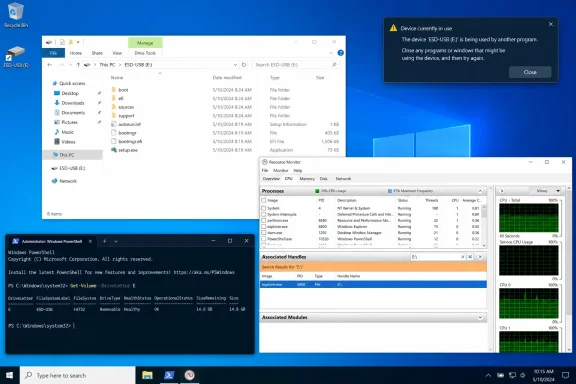Collapse the Processes section in Resource Monitor
Viewport: 576px width, 384px height.
click(480, 191)
